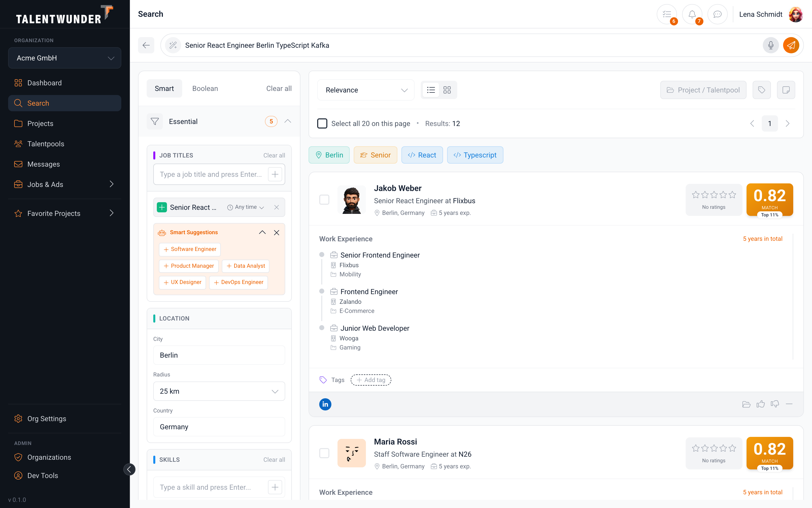Go to previous results page arrow

(752, 124)
